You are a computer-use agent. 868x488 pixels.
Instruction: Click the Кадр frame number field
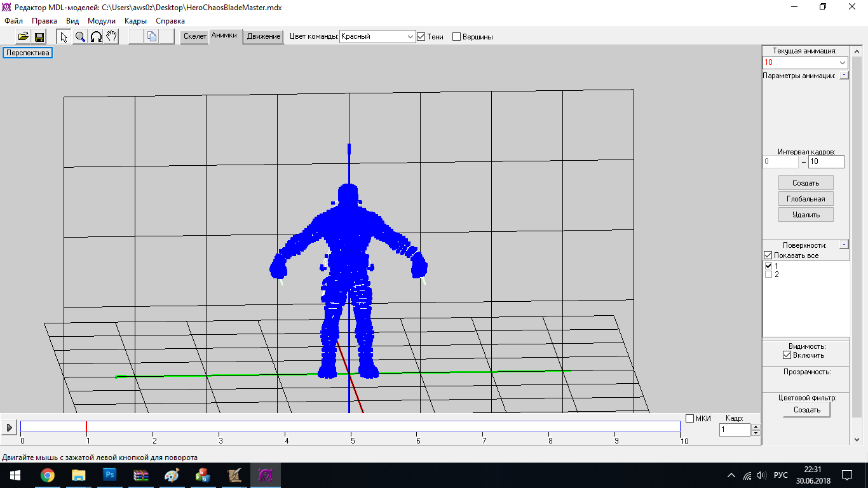coord(735,430)
